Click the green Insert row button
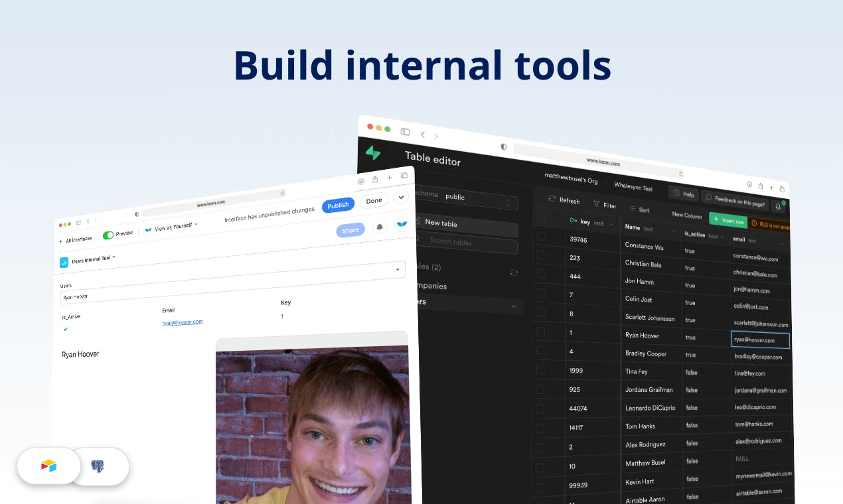Viewport: 843px width, 504px height. coord(728,220)
